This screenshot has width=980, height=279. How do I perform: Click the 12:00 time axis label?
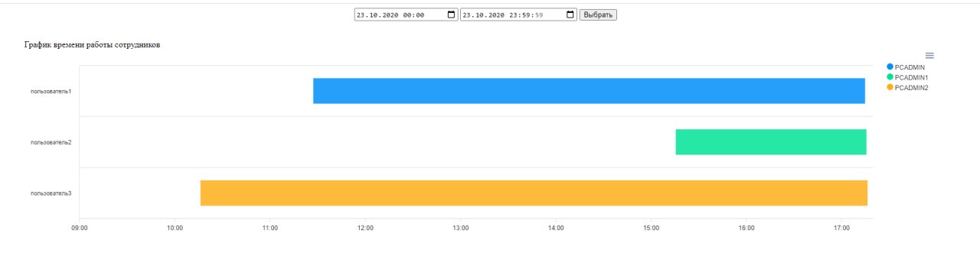coord(365,228)
